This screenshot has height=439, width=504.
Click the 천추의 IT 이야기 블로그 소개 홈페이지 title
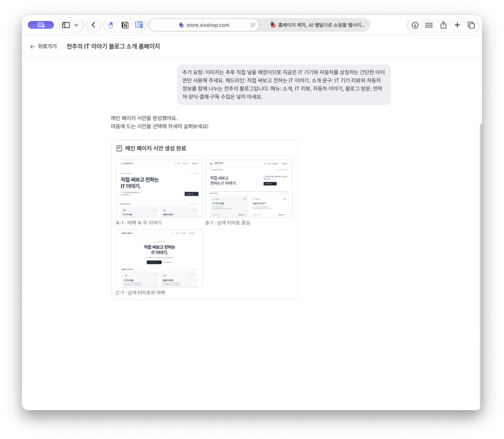(x=113, y=46)
